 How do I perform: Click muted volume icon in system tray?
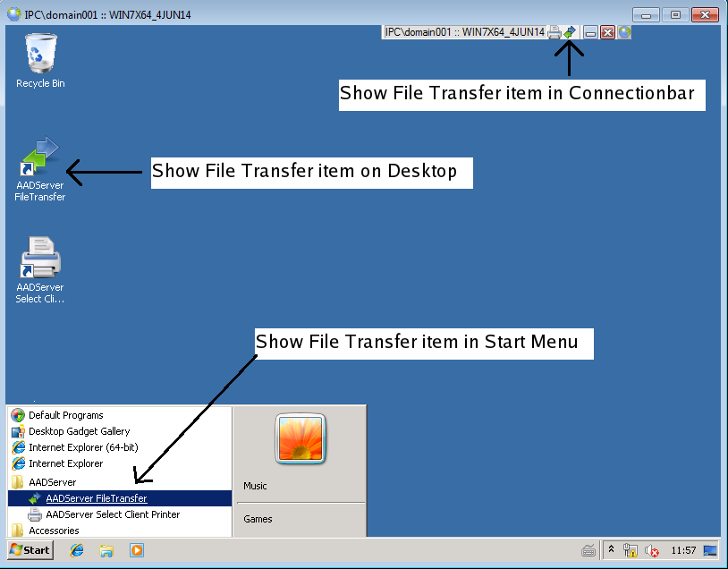[x=652, y=550]
